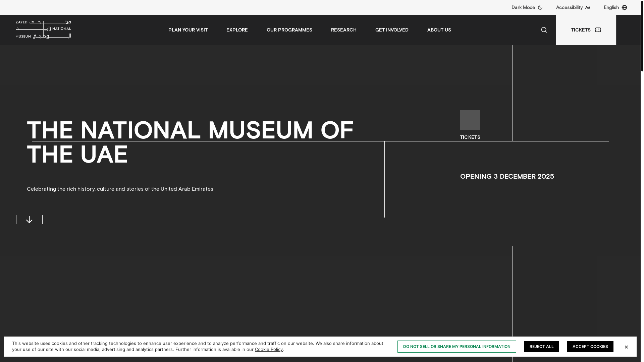Click the down arrow scroll icon

29,220
